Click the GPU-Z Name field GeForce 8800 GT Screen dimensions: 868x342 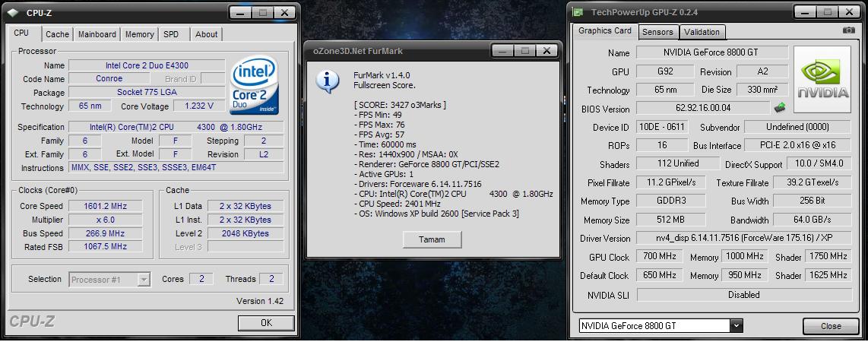[712, 52]
